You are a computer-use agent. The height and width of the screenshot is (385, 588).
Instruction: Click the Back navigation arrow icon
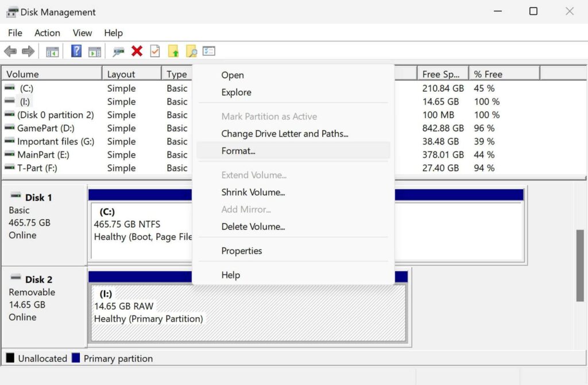(10, 50)
